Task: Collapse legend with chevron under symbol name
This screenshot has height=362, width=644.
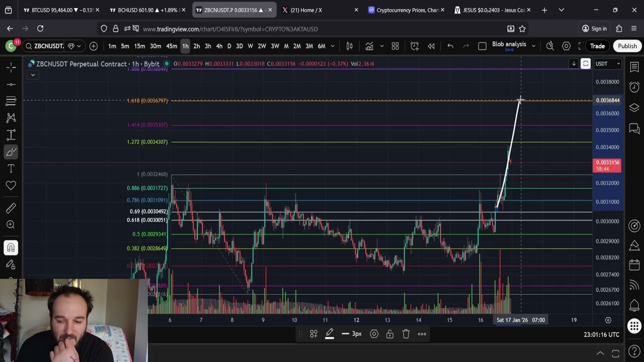Action: 33,75
